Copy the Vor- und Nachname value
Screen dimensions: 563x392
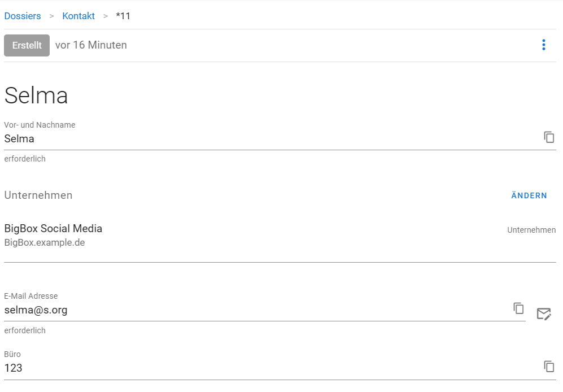[549, 137]
